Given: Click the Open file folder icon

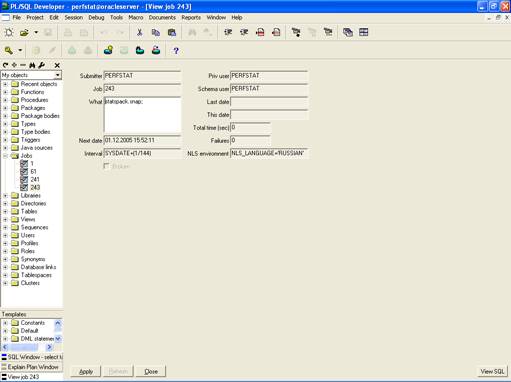Looking at the screenshot, I should pos(24,32).
